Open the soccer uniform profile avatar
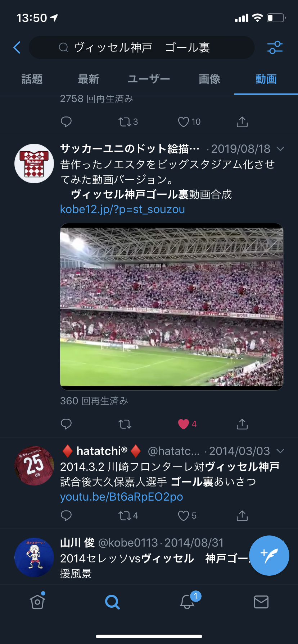Screen dimensions: 298x644 (34, 164)
